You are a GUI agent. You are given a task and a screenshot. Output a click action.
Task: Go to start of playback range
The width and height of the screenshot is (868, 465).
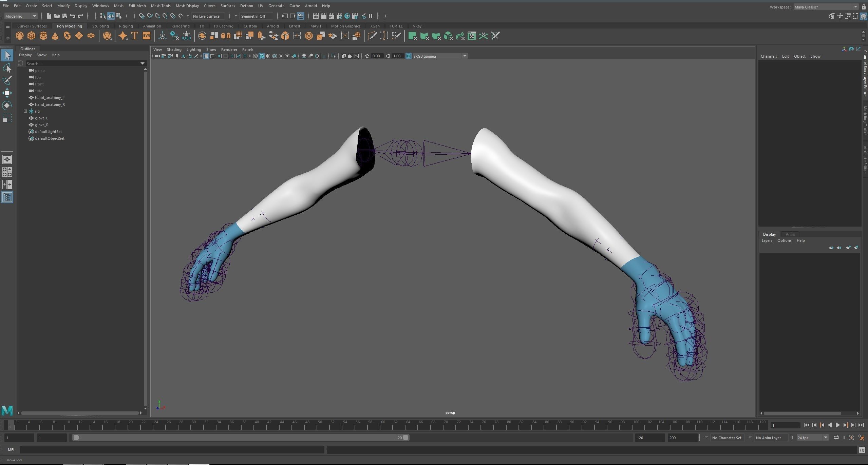(807, 425)
